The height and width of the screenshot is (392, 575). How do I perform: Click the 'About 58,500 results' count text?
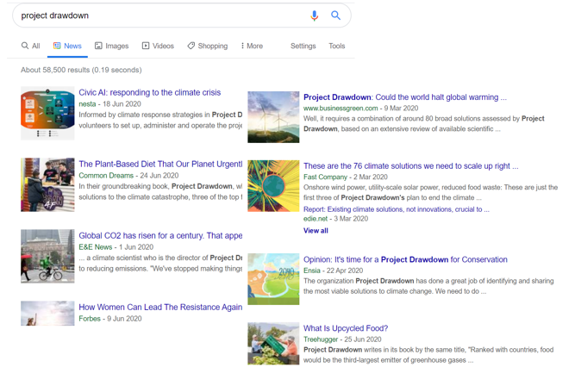(x=81, y=70)
